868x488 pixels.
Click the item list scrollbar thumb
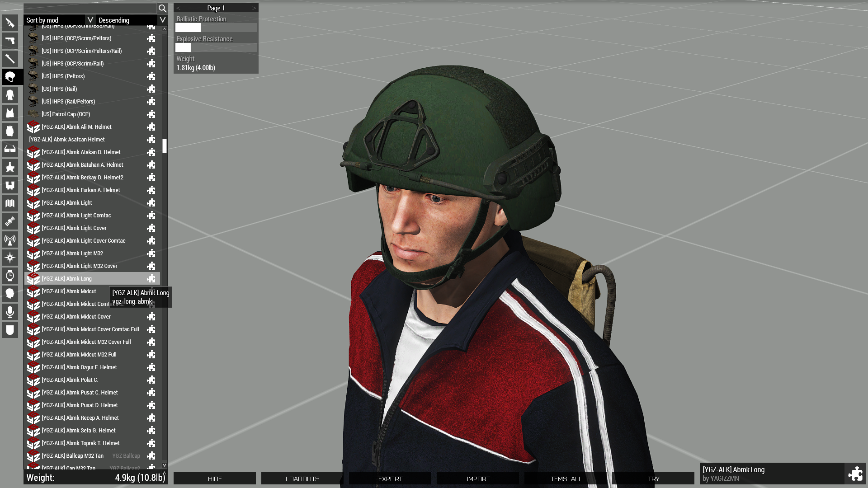point(165,146)
